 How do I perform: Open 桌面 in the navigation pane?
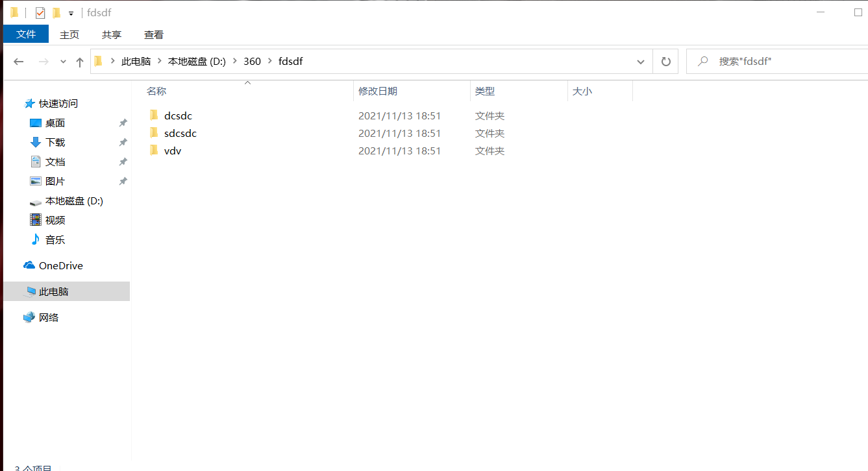click(55, 123)
